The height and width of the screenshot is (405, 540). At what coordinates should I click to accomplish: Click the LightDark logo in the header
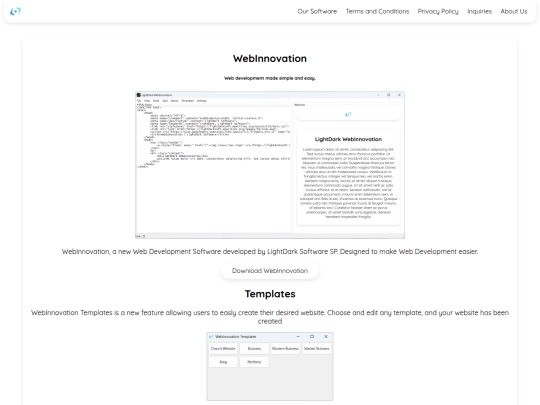click(x=15, y=11)
